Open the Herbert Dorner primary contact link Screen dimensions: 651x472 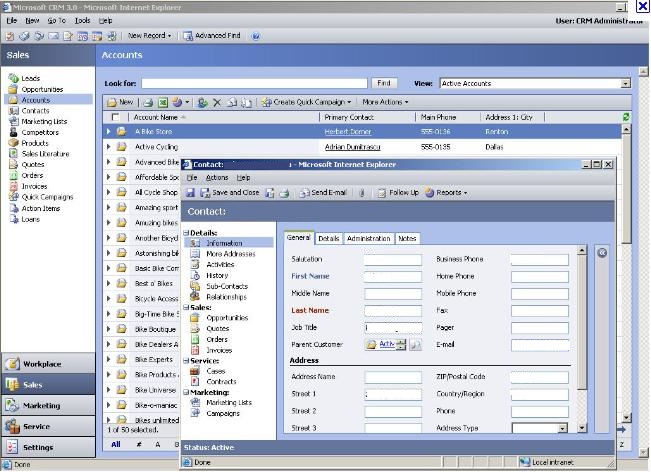pyautogui.click(x=347, y=131)
